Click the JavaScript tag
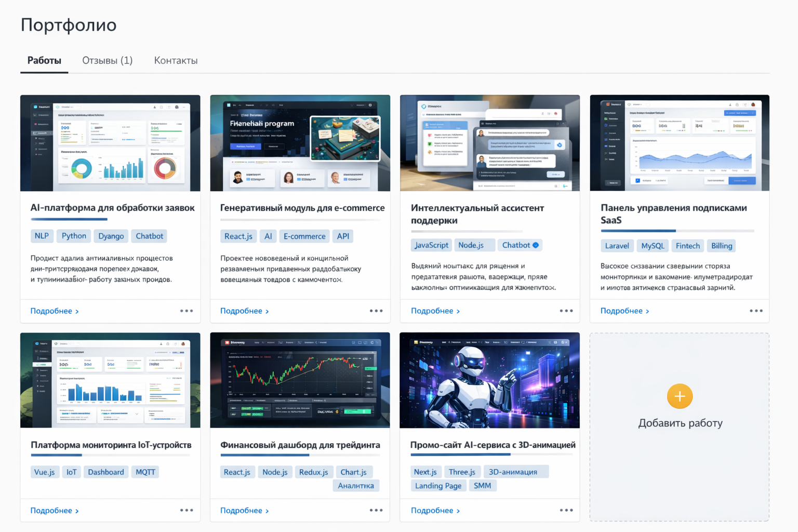 (431, 245)
